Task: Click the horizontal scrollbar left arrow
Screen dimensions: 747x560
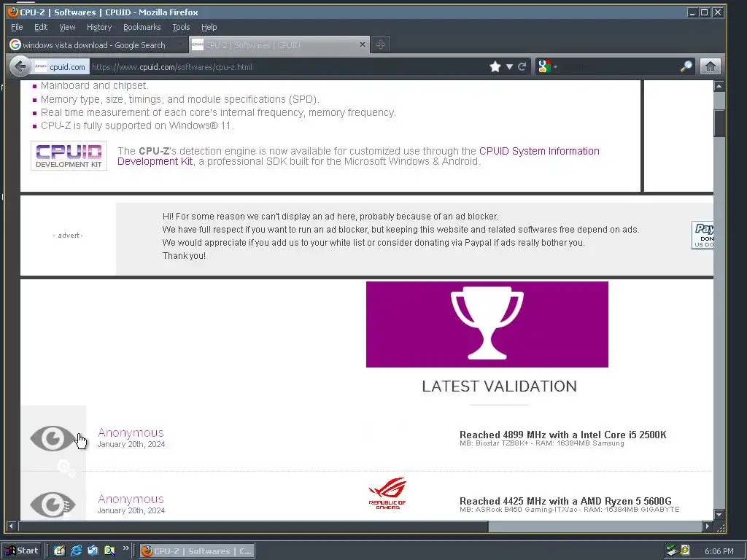Action: [10, 526]
